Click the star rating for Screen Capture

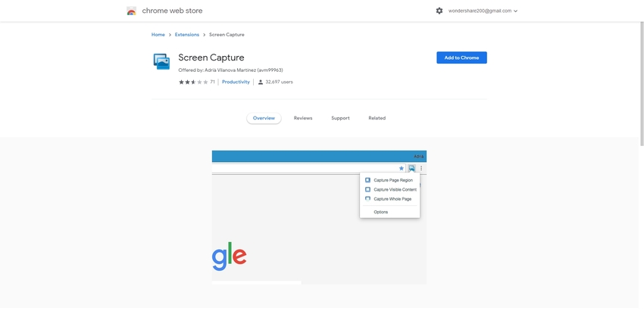tap(193, 82)
